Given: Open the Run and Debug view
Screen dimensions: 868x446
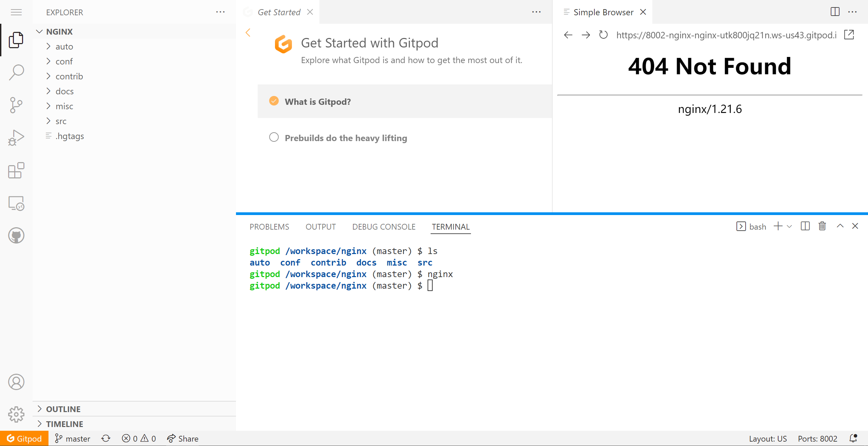Looking at the screenshot, I should point(16,138).
